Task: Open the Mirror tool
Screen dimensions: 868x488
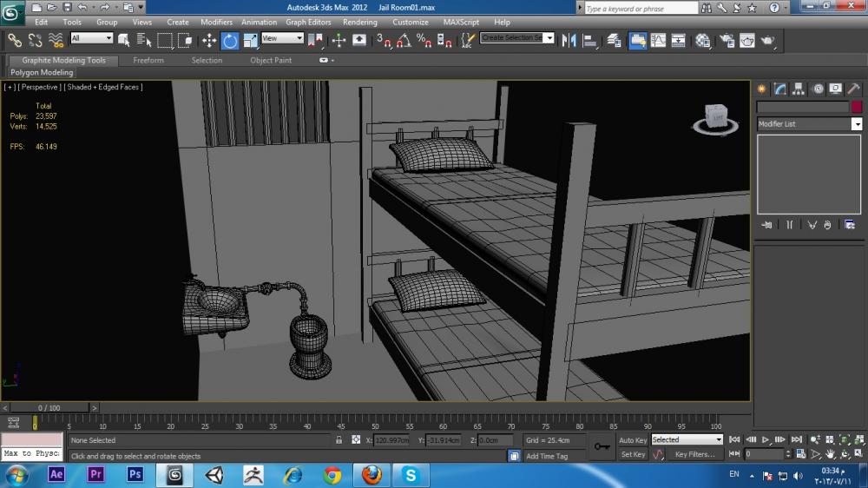Action: [x=569, y=40]
